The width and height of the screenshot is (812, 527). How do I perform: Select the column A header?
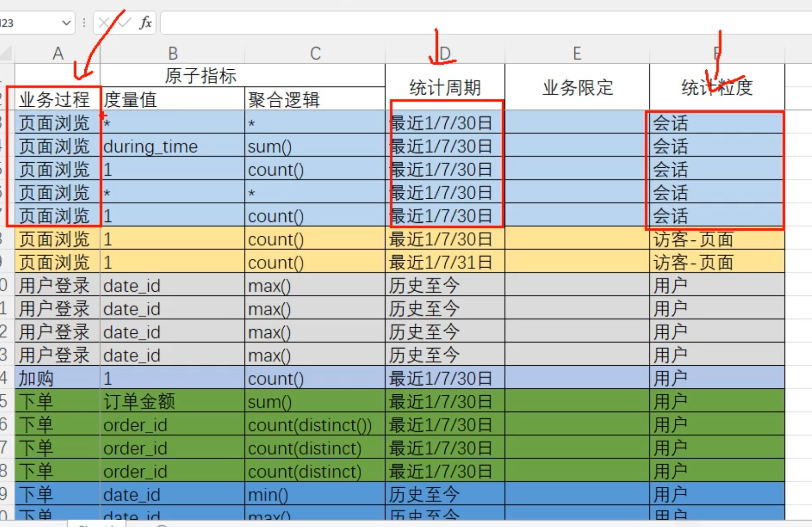[58, 53]
